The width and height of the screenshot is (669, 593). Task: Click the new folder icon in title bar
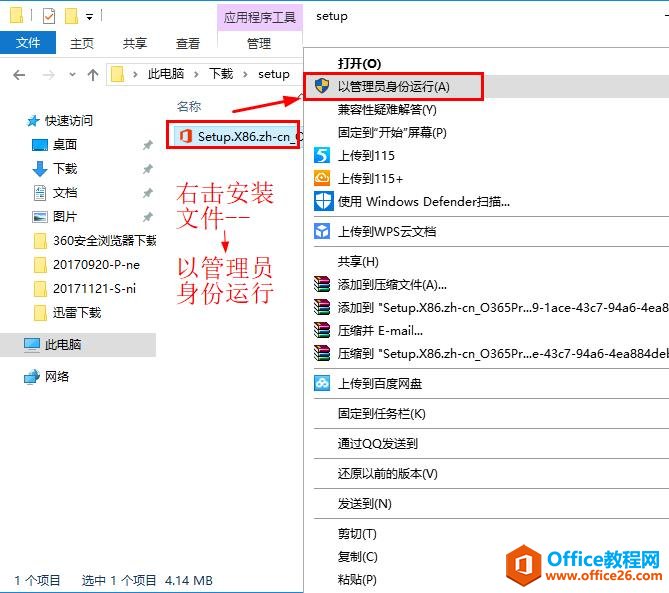[71, 16]
